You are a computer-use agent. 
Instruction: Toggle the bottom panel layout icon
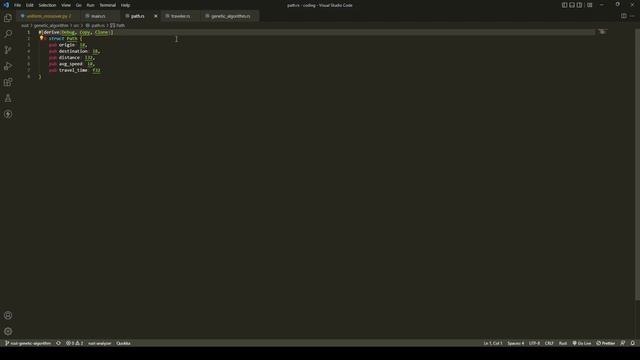point(572,5)
